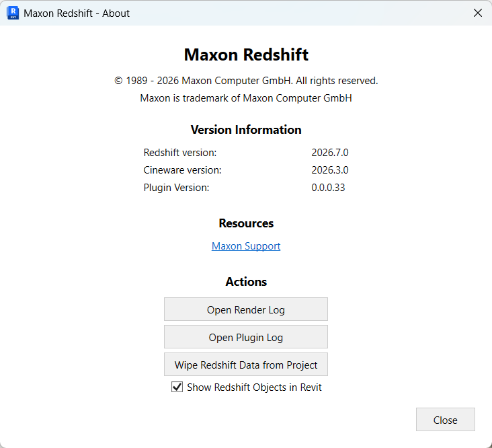Click the Maxon trademark notice line
Viewport: 492px width, 448px height.
pos(246,98)
